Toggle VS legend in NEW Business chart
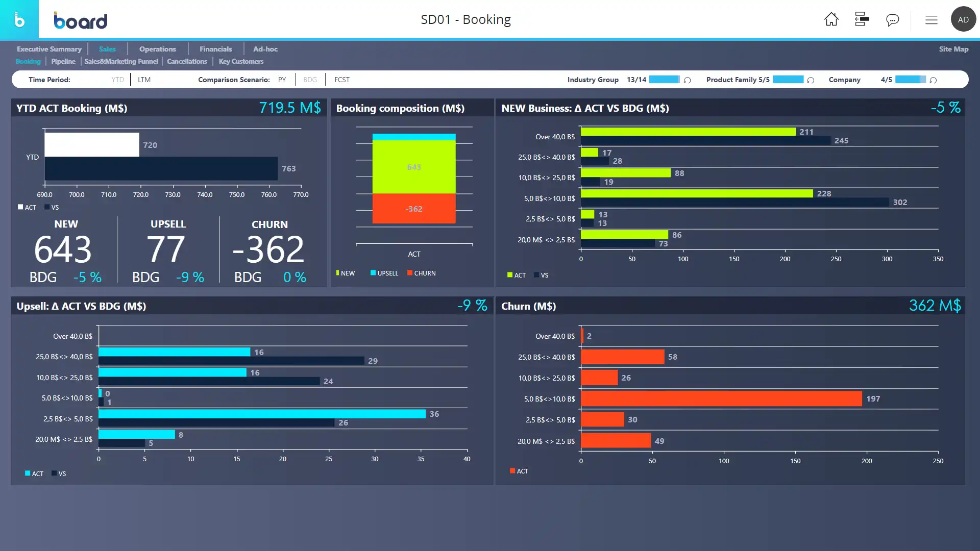This screenshot has height=551, width=980. (541, 275)
